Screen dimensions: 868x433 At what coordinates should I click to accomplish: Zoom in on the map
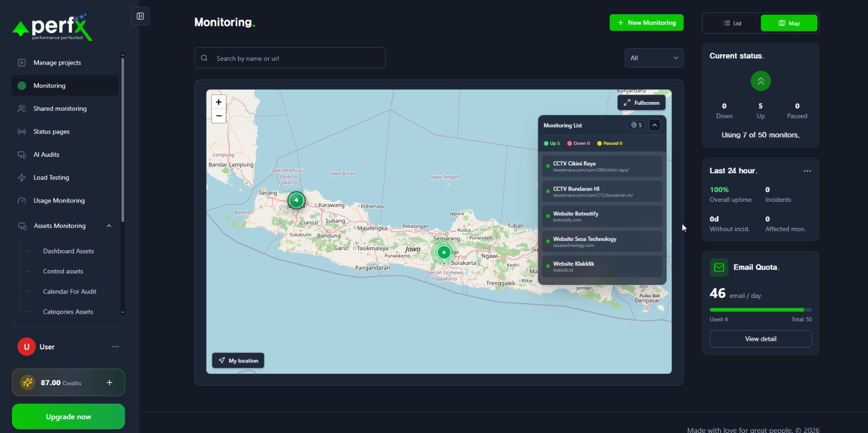click(x=219, y=102)
